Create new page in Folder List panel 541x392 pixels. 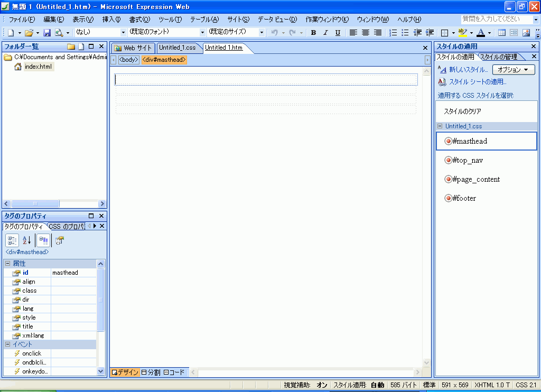81,46
